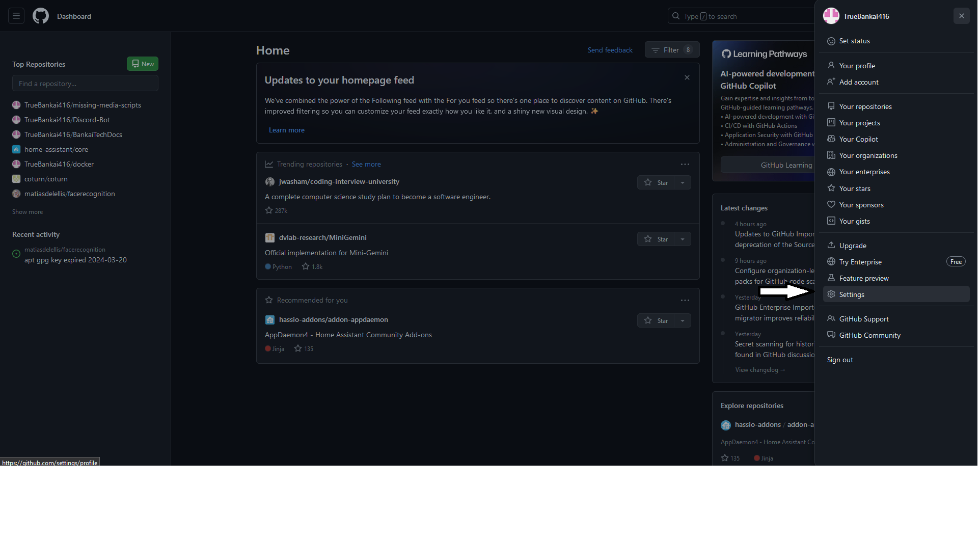
Task: Click the GitHub logo icon
Action: pyautogui.click(x=41, y=16)
